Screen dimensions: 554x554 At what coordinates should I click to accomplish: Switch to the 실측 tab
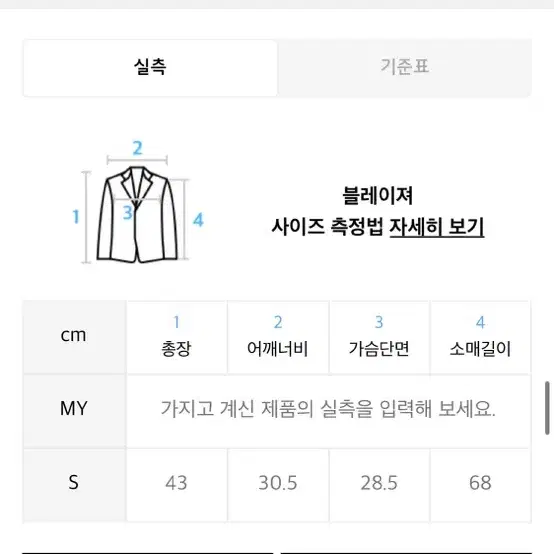(x=150, y=68)
